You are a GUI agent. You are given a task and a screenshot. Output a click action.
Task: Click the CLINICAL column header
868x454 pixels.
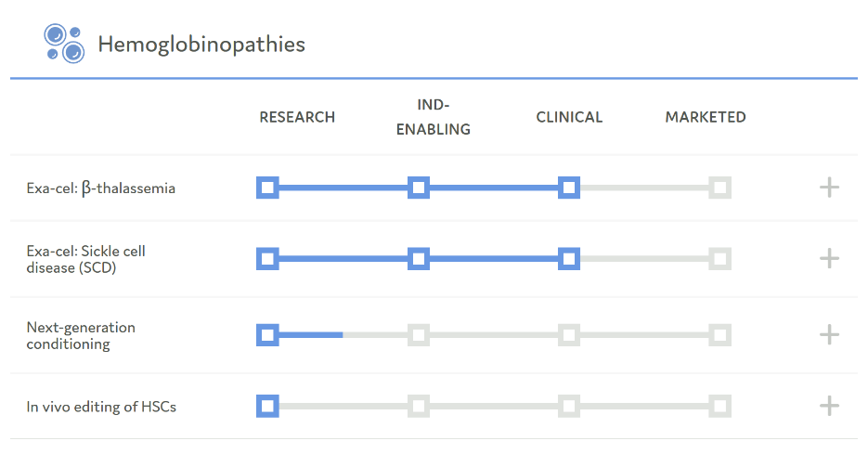point(569,117)
